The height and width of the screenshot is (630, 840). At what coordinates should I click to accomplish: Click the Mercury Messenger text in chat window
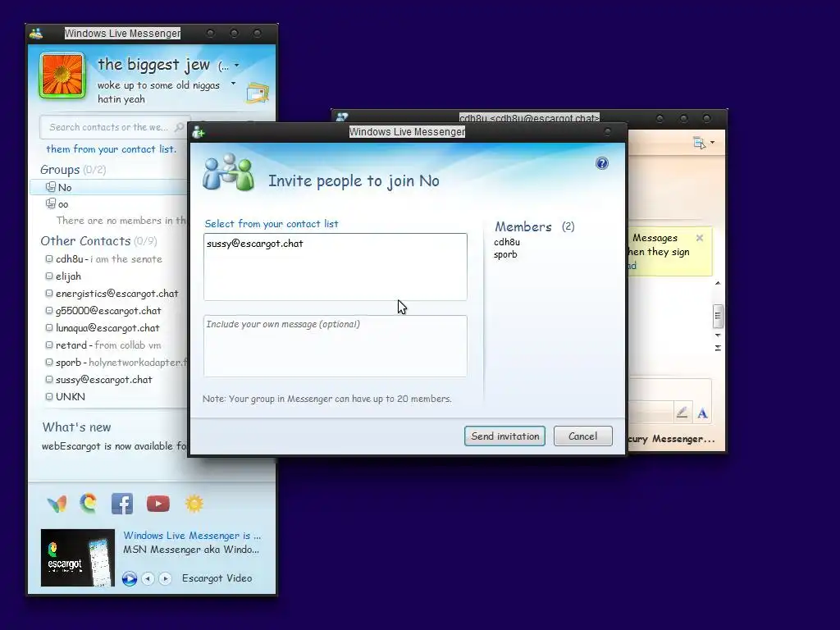671,440
